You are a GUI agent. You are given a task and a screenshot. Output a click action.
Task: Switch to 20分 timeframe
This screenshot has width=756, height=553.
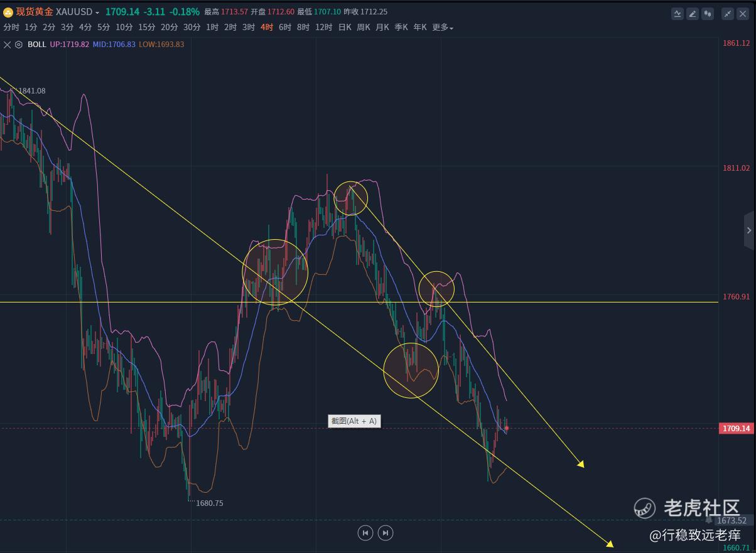170,28
